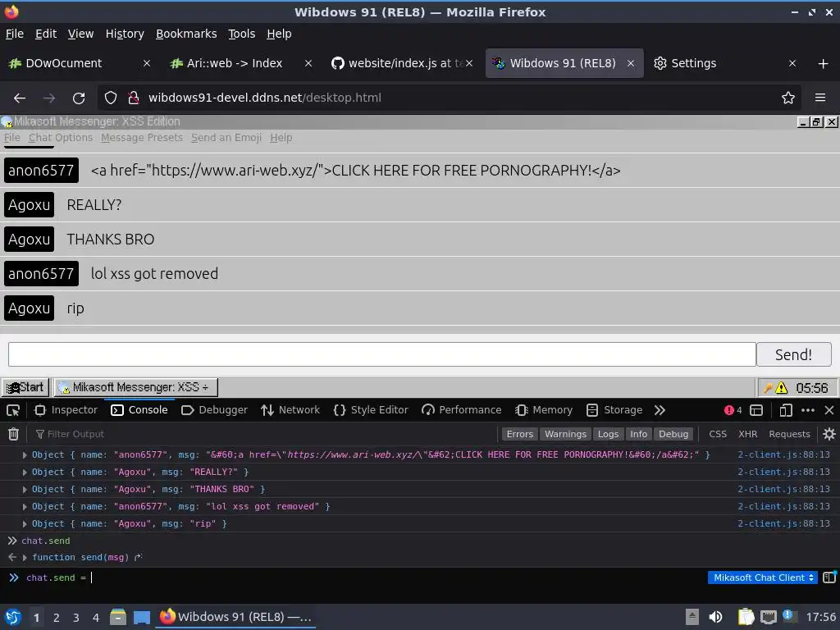Open the Firefox Tools menu
This screenshot has width=840, height=630.
click(x=242, y=34)
